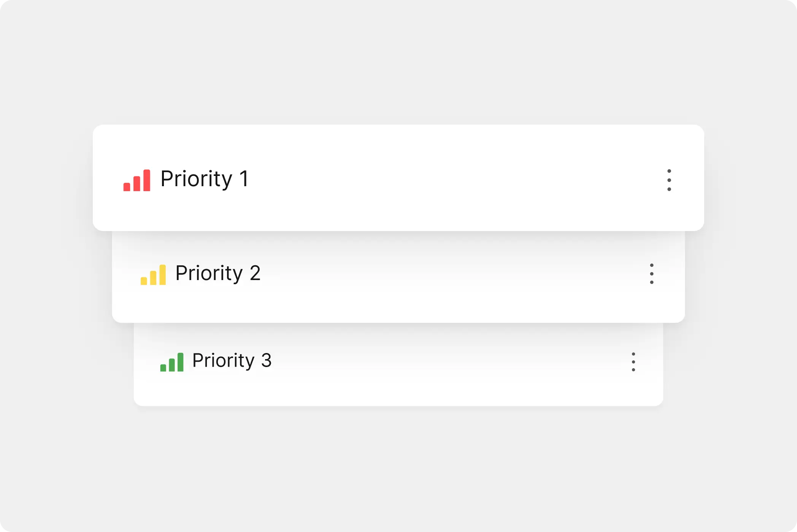
Task: Click the Priority 1 label text
Action: coord(205,179)
